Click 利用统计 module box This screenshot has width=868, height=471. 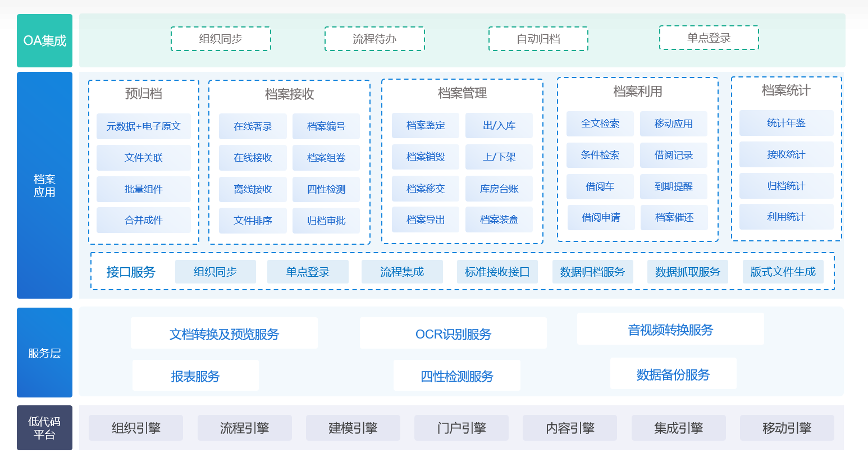pyautogui.click(x=786, y=217)
